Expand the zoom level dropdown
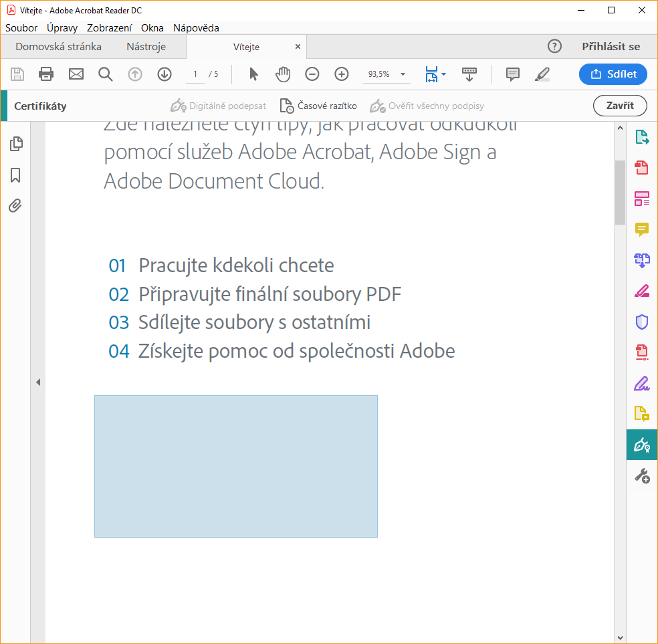This screenshot has height=644, width=658. 403,74
